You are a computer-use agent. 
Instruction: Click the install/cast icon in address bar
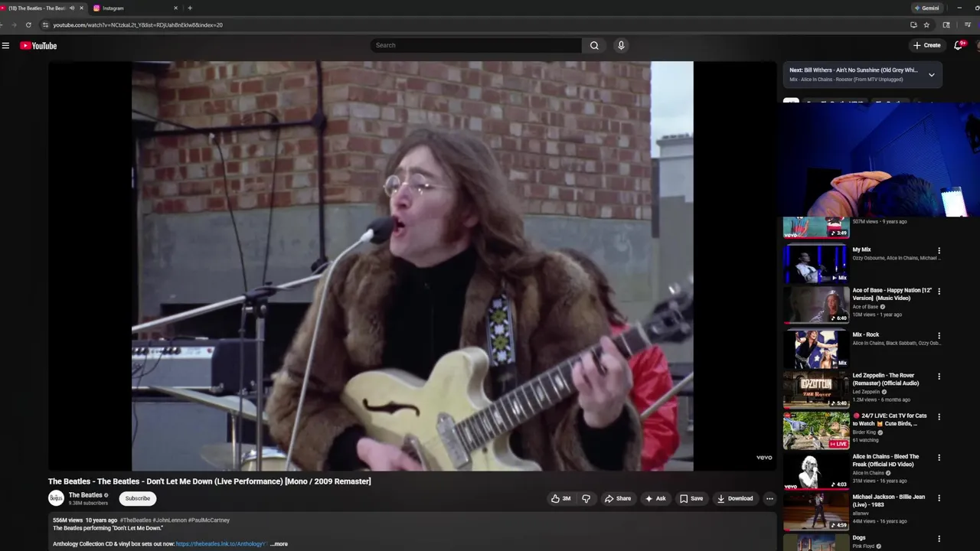[x=913, y=24]
